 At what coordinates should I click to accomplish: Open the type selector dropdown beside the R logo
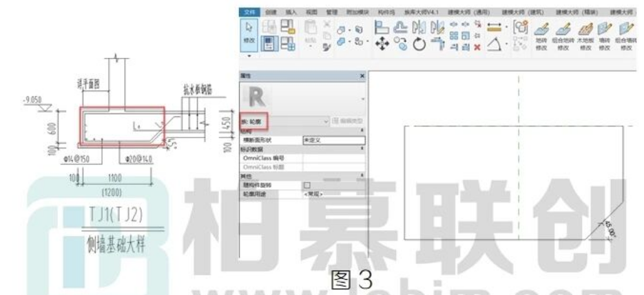click(x=362, y=99)
